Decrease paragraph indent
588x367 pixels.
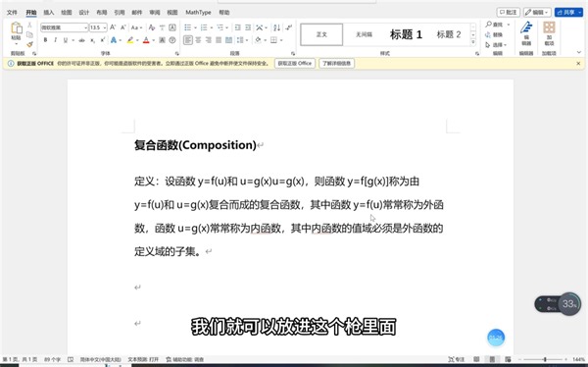point(237,27)
